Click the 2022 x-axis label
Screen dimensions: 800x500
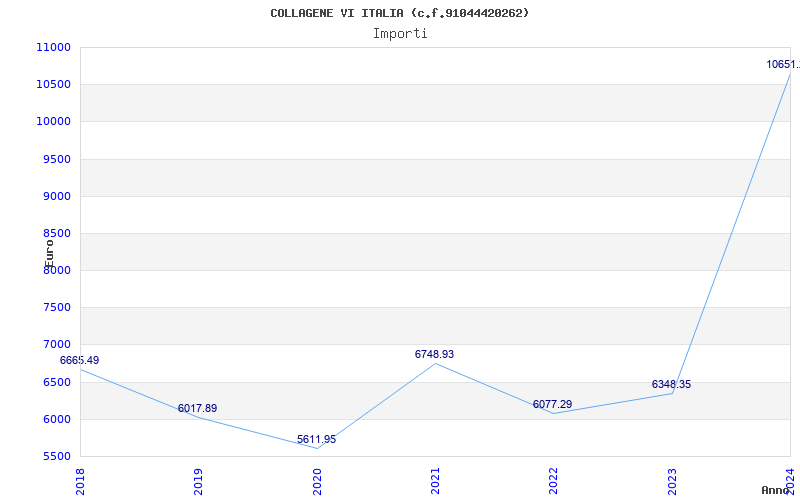coord(554,482)
